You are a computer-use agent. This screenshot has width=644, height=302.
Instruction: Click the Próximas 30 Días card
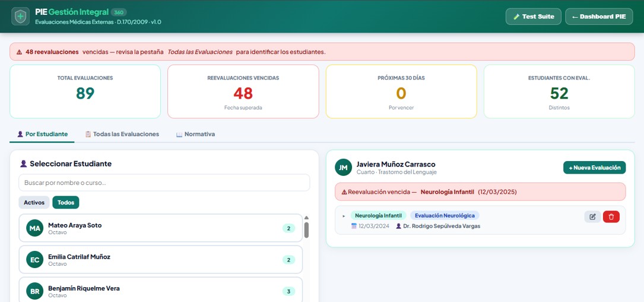click(x=401, y=92)
